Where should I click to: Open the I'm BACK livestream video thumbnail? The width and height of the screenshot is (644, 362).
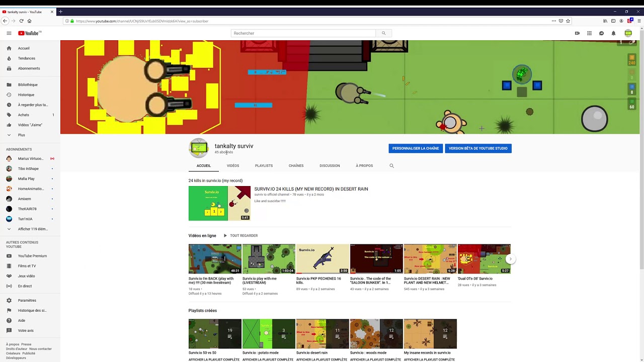coord(215,259)
